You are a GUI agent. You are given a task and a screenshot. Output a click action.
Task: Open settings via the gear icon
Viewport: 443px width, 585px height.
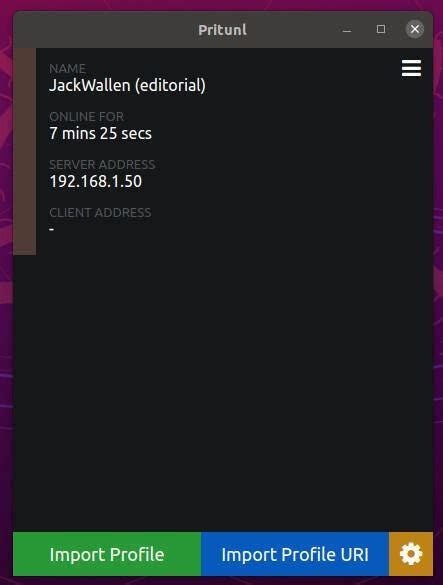click(411, 554)
